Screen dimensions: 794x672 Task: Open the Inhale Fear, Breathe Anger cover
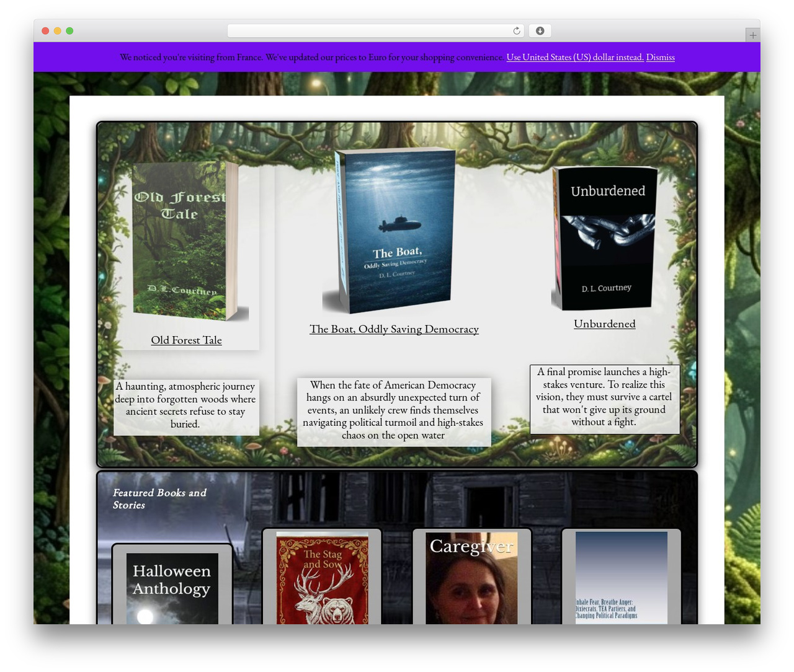tap(622, 578)
